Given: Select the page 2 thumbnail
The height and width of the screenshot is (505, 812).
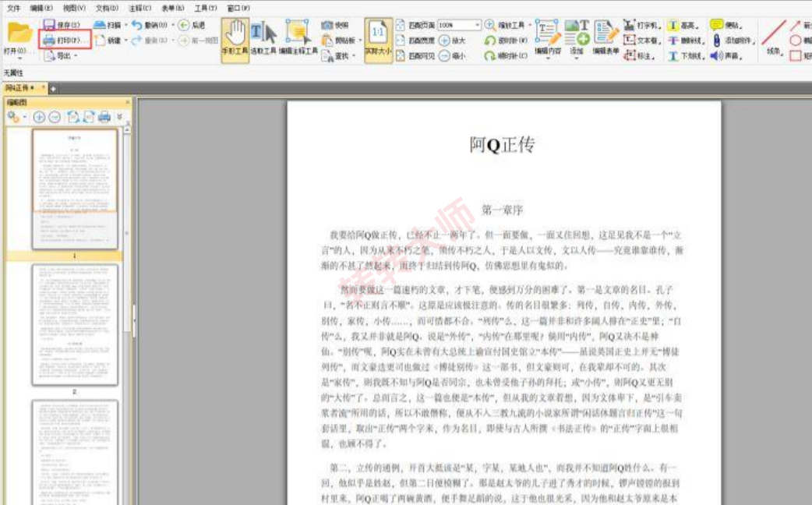Looking at the screenshot, I should (x=75, y=325).
